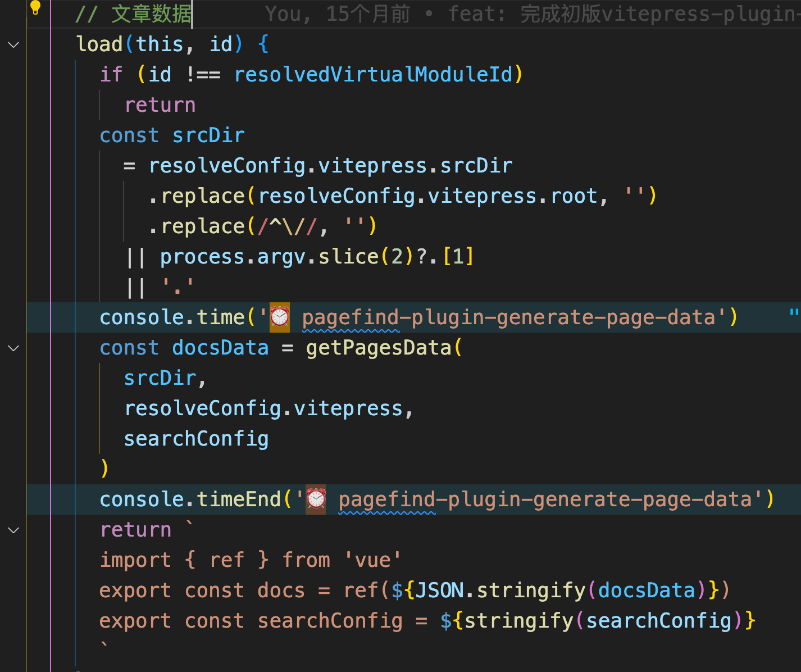801x672 pixels.
Task: Click the searchConfig argument of getPagesData
Action: point(196,439)
